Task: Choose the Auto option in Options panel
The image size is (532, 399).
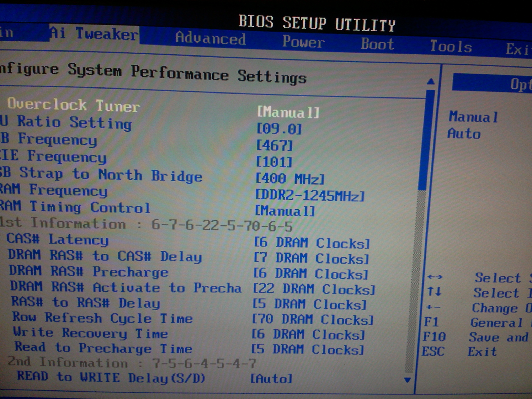Action: point(464,134)
